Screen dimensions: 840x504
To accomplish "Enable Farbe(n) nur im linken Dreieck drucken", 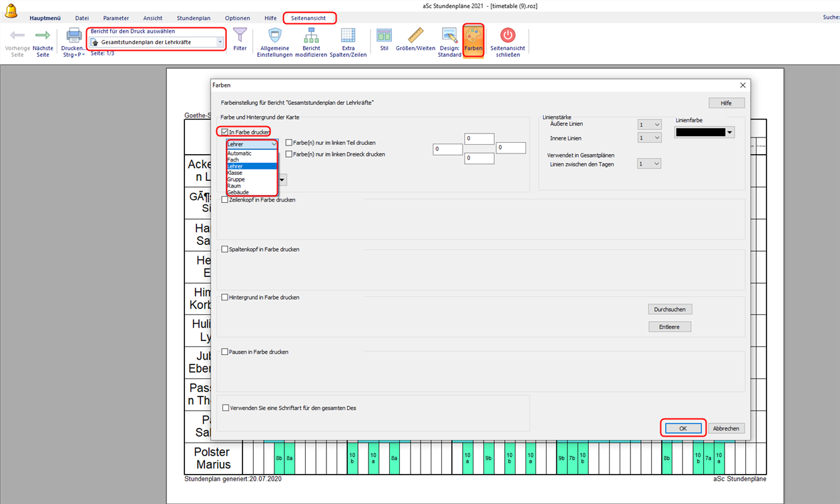I will coord(289,154).
